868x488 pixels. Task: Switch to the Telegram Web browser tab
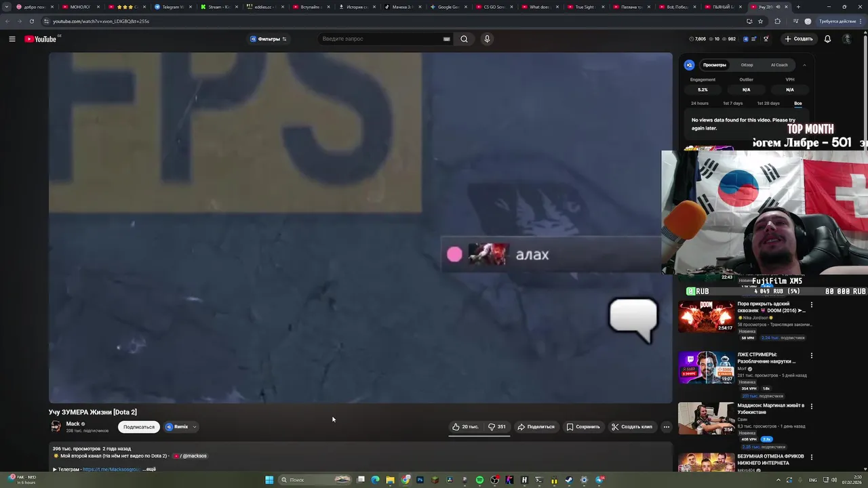tap(173, 7)
